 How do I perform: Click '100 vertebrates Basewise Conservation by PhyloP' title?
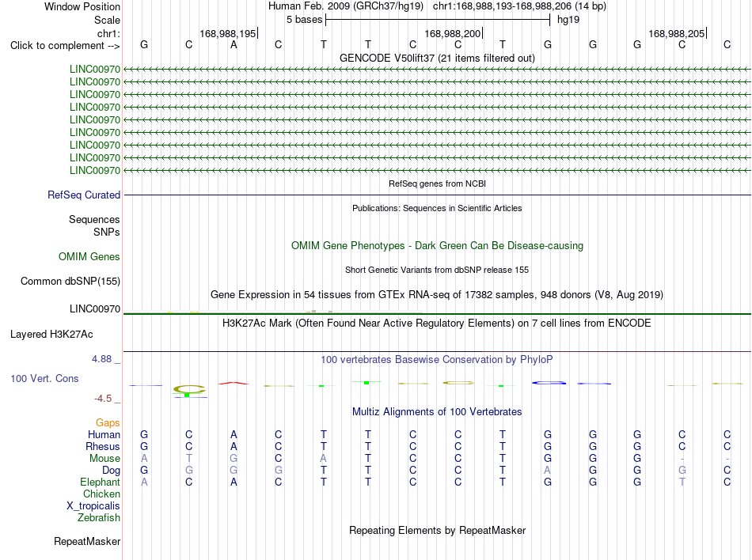(x=437, y=359)
